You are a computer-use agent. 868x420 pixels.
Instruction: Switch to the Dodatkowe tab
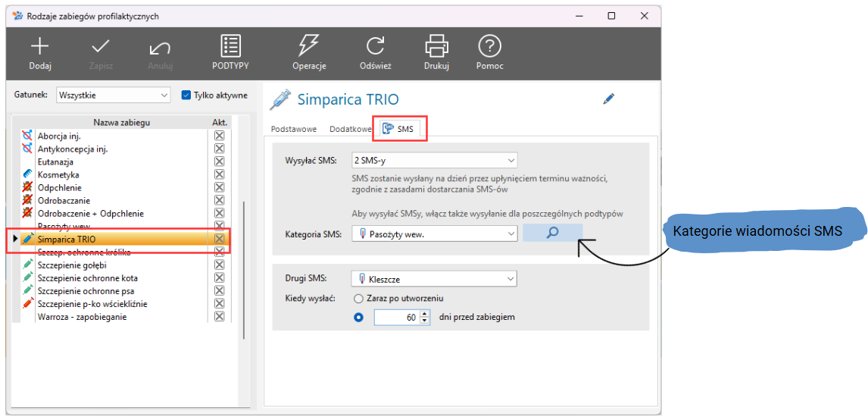pyautogui.click(x=350, y=130)
